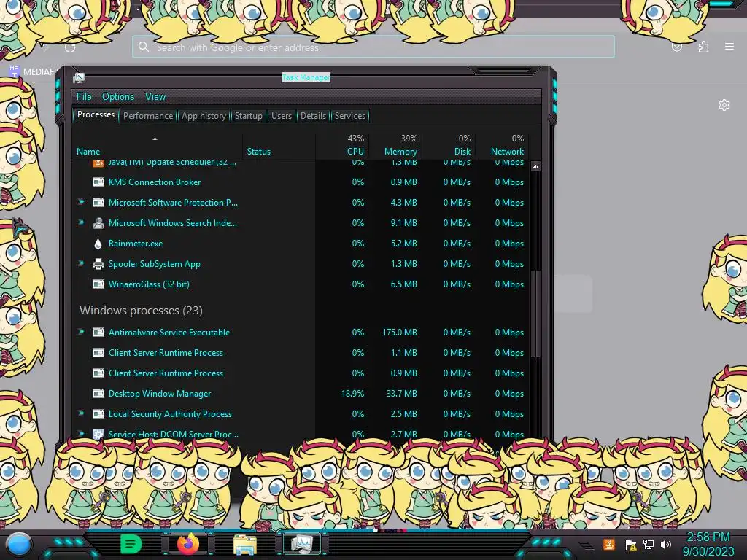Click the Desktop Window Manager icon
Viewport: 747px width, 560px height.
[98, 394]
